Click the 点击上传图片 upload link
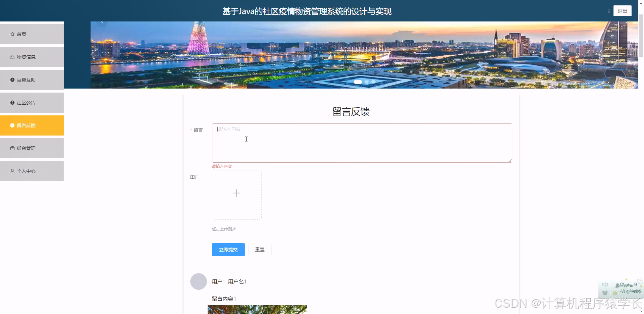Viewport: 644px width, 314px height. [223, 229]
